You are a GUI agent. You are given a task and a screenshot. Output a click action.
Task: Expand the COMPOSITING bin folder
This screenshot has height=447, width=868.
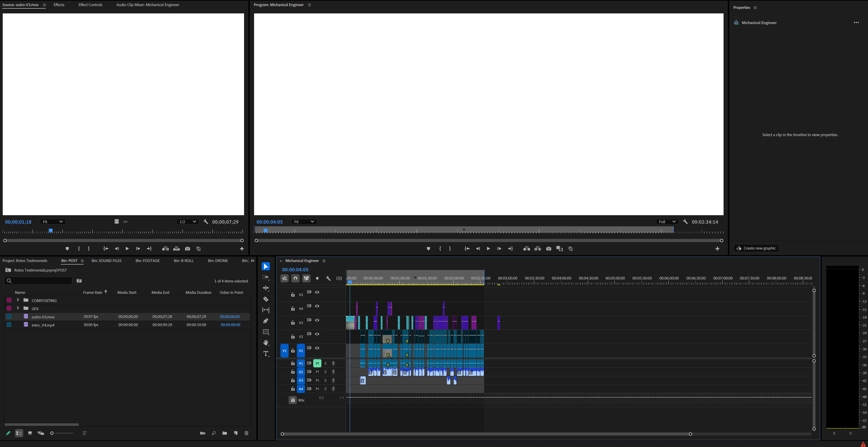click(x=18, y=300)
